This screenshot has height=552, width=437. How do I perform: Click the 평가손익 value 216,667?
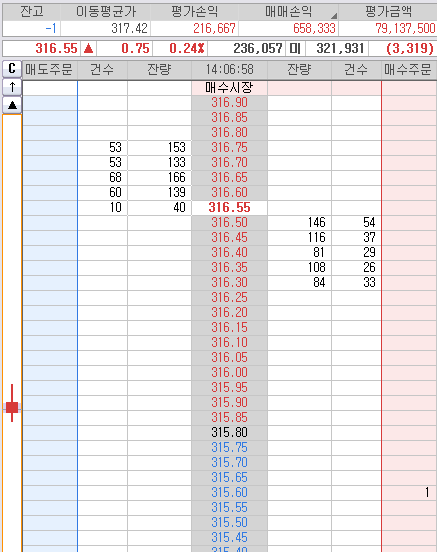click(214, 28)
